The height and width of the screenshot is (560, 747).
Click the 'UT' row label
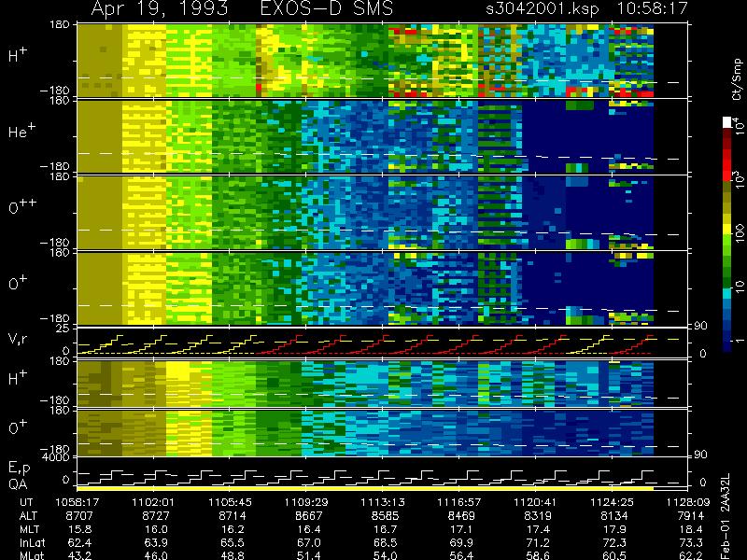(x=27, y=502)
